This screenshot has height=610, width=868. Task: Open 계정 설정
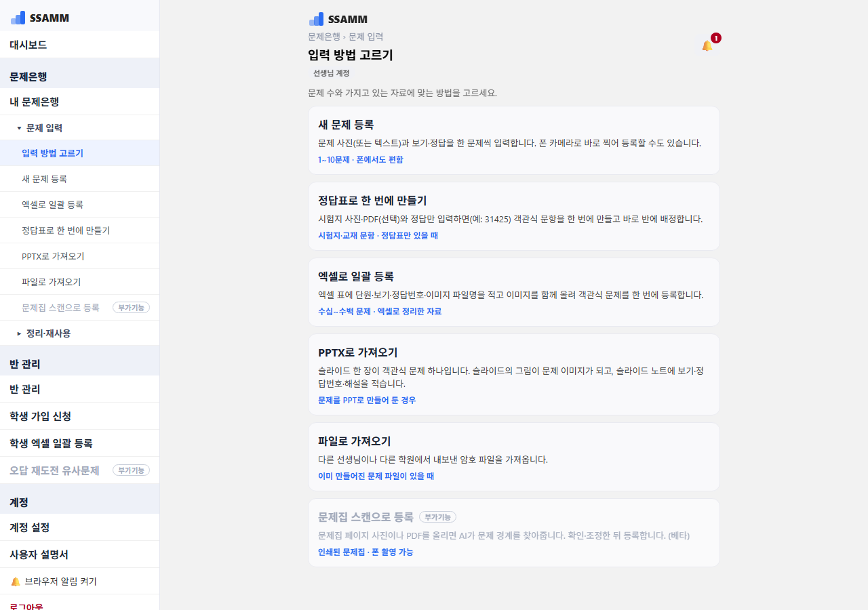[x=79, y=527]
